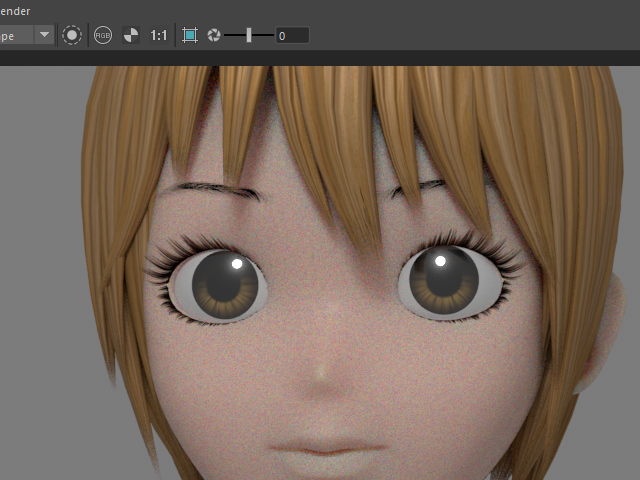Screen dimensions: 640x480
Task: Click the tip of the character's nose
Action: point(319,374)
